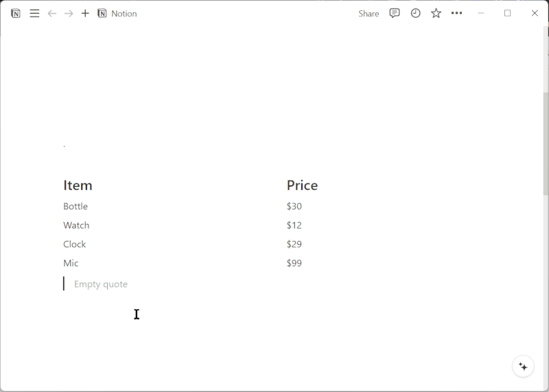Click the Item heading text
The width and height of the screenshot is (549, 392).
[78, 185]
